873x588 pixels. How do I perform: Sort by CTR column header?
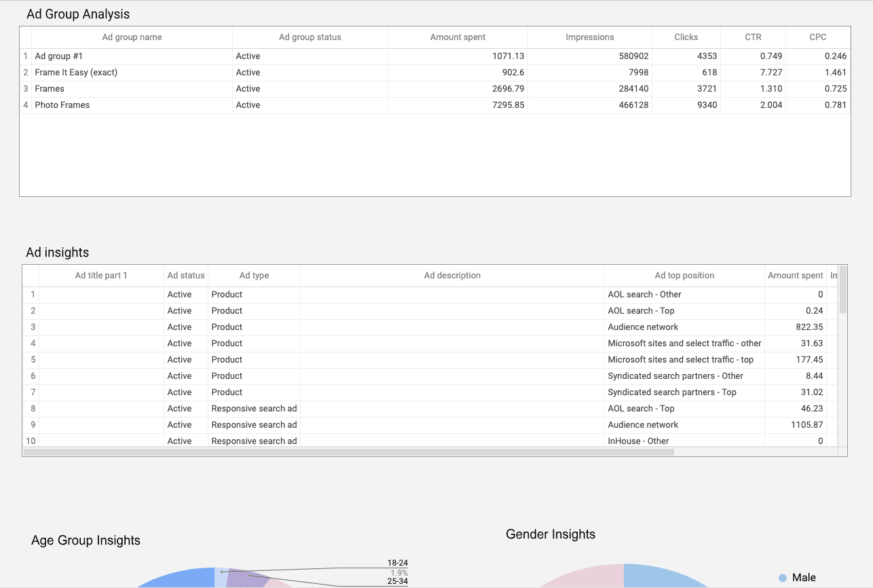[x=753, y=37]
